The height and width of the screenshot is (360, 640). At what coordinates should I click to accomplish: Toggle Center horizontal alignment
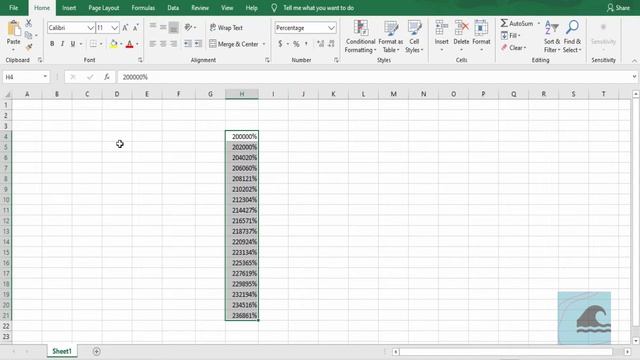(163, 44)
